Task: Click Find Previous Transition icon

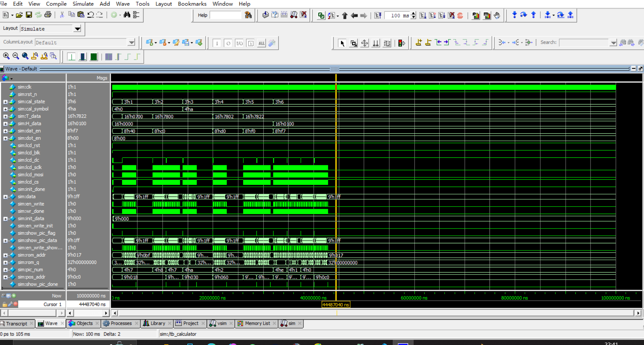Action: coord(438,43)
